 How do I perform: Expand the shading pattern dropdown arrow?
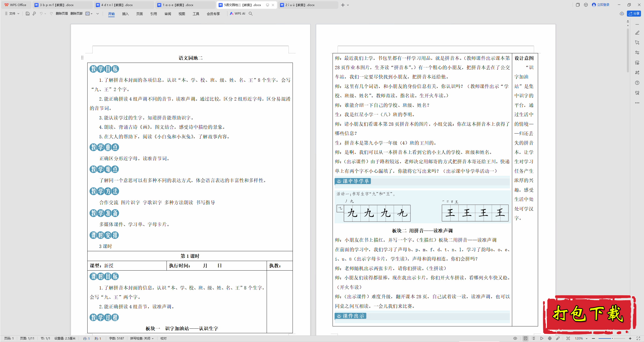pyautogui.click(x=92, y=14)
